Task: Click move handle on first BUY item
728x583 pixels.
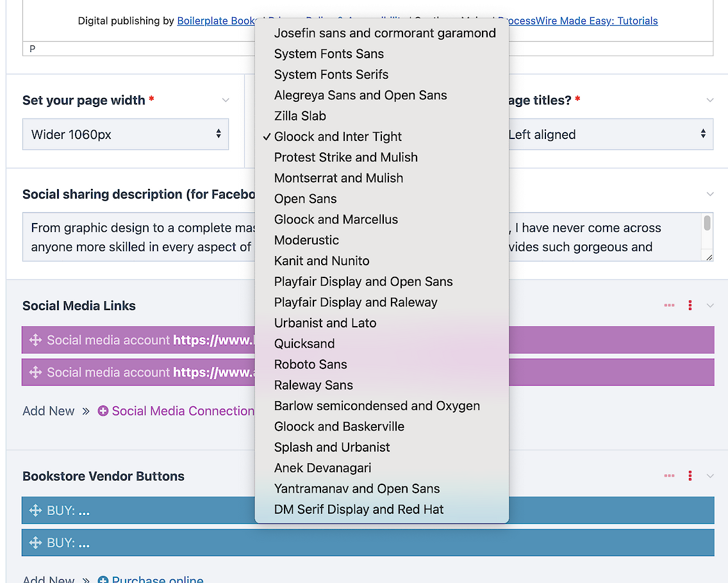Action: click(x=35, y=511)
